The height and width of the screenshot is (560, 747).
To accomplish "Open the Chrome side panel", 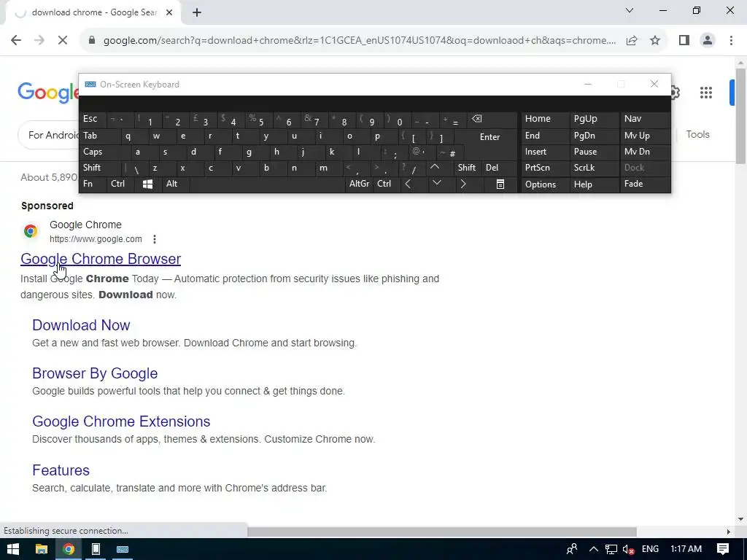I will (684, 41).
